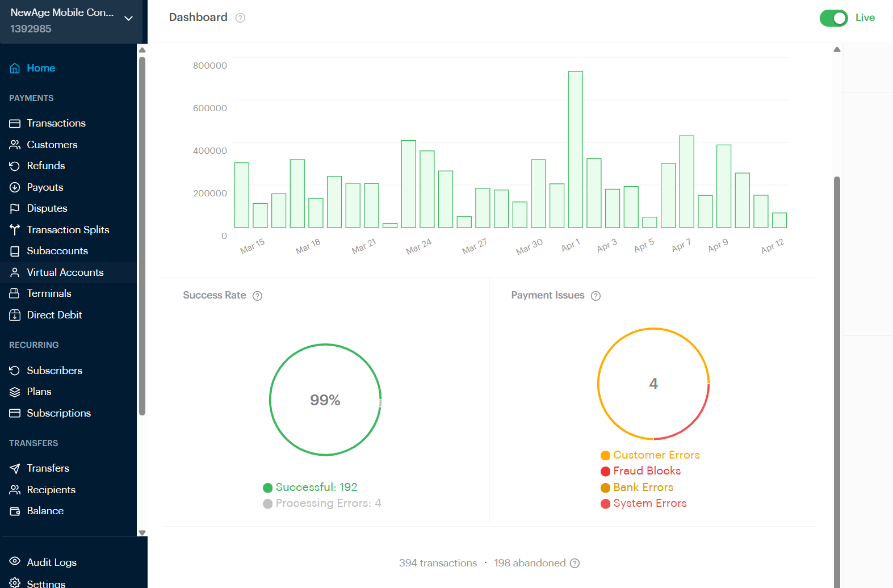Open the Settings link in sidebar

point(45,583)
